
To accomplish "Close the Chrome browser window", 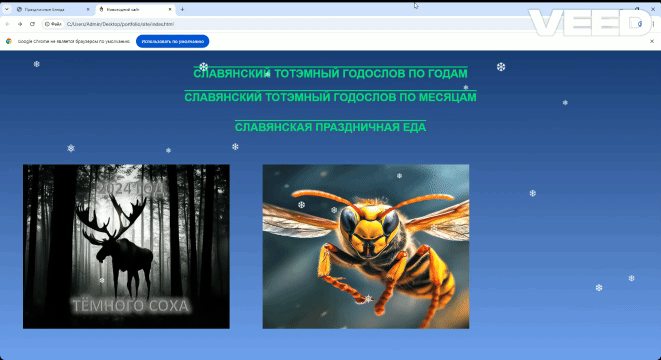I will click(x=653, y=9).
